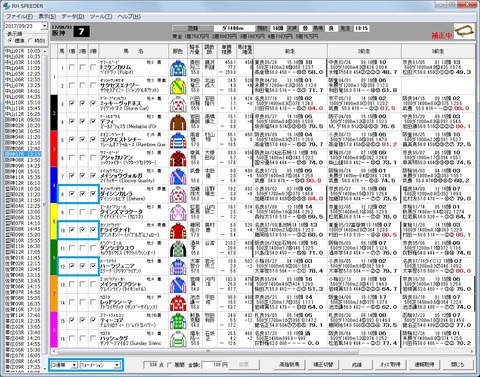Check the 1着 box for horse 1
This screenshot has width=480, height=377.
pos(72,68)
